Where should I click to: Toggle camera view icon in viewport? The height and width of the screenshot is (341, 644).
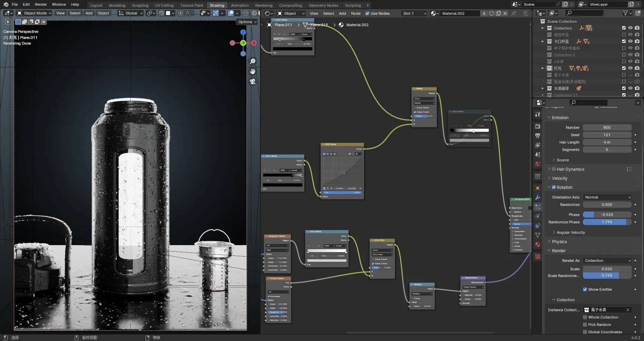pos(253,81)
